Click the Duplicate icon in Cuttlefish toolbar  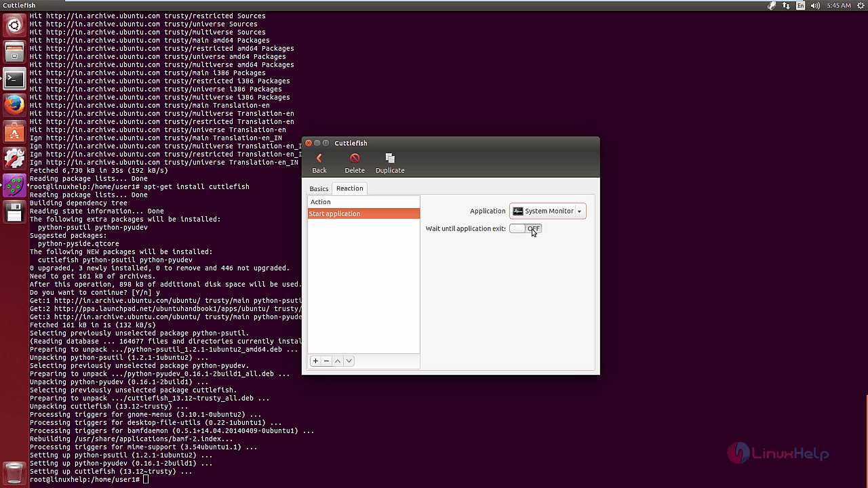click(390, 163)
